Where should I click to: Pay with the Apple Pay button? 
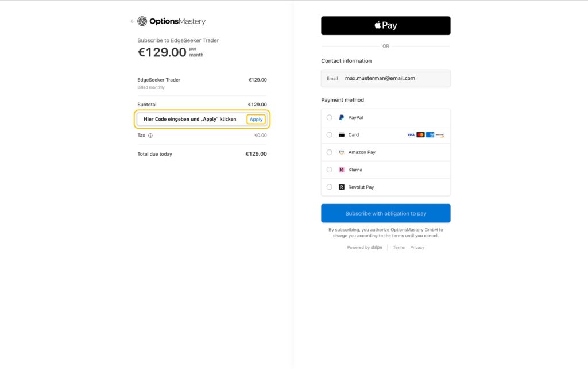pyautogui.click(x=385, y=25)
